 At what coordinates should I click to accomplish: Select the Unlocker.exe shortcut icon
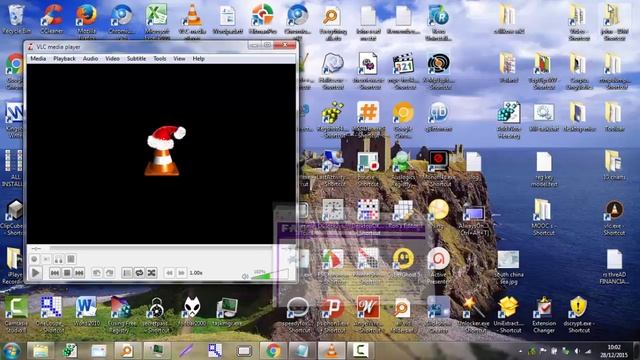tap(474, 314)
